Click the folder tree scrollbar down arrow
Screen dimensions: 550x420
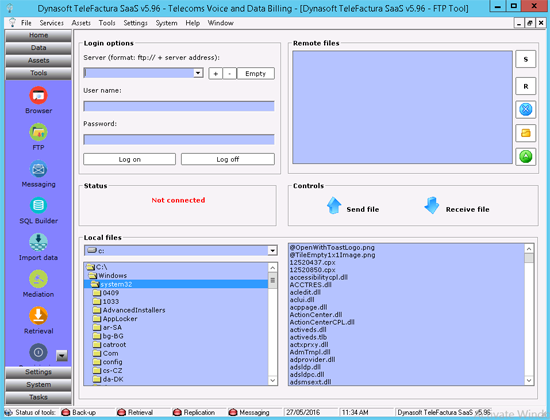pos(273,380)
